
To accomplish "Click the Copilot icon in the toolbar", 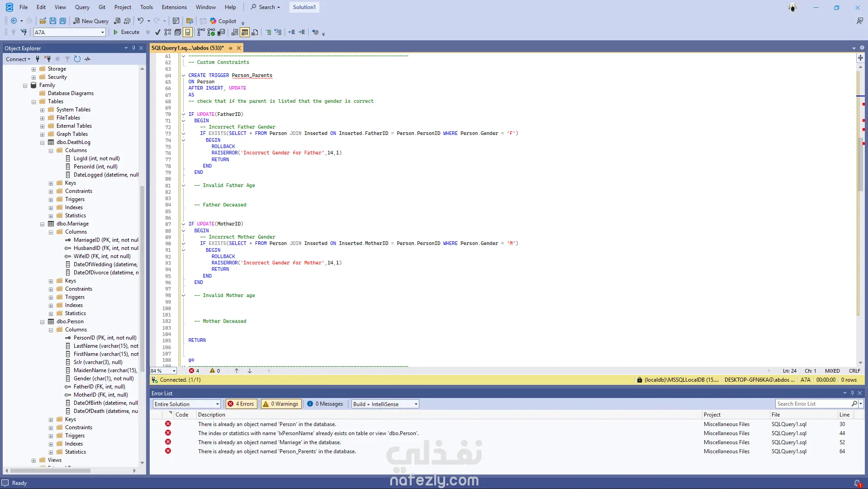I will (213, 21).
